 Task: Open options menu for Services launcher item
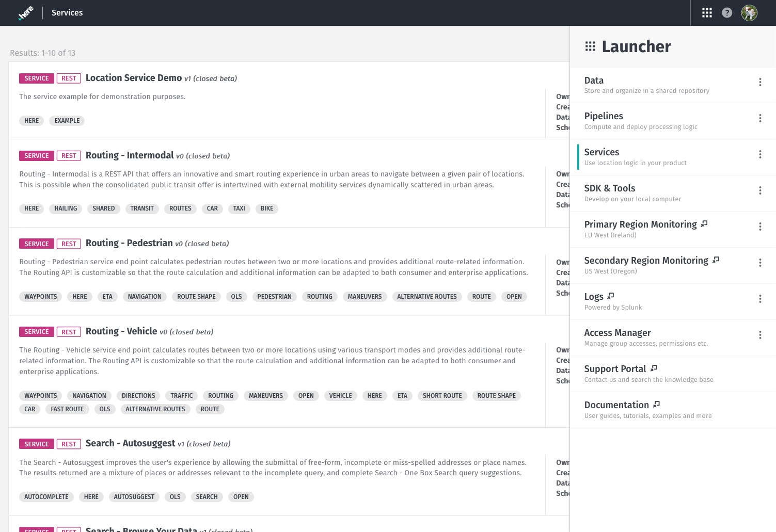[760, 154]
